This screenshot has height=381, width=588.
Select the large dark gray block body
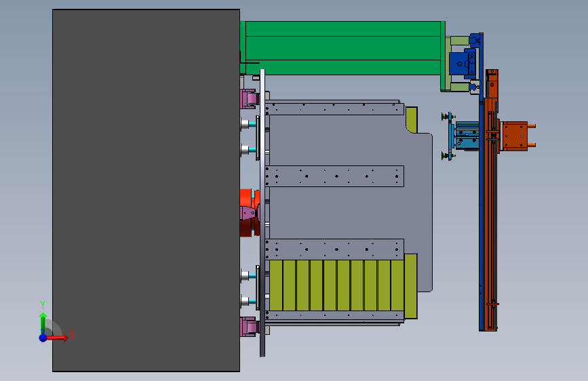[x=146, y=190]
